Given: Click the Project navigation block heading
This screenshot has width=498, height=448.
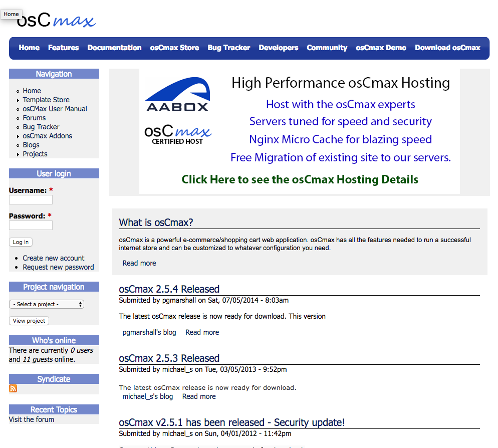Looking at the screenshot, I should tap(54, 287).
